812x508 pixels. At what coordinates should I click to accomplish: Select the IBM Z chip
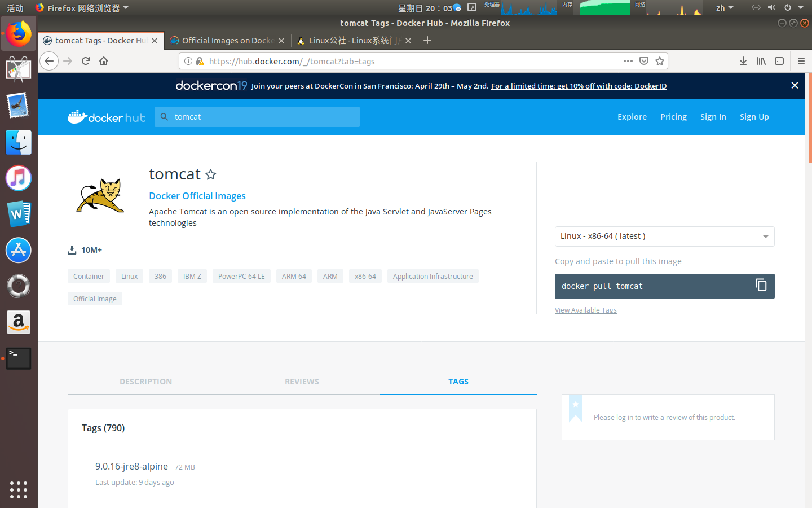pyautogui.click(x=192, y=276)
